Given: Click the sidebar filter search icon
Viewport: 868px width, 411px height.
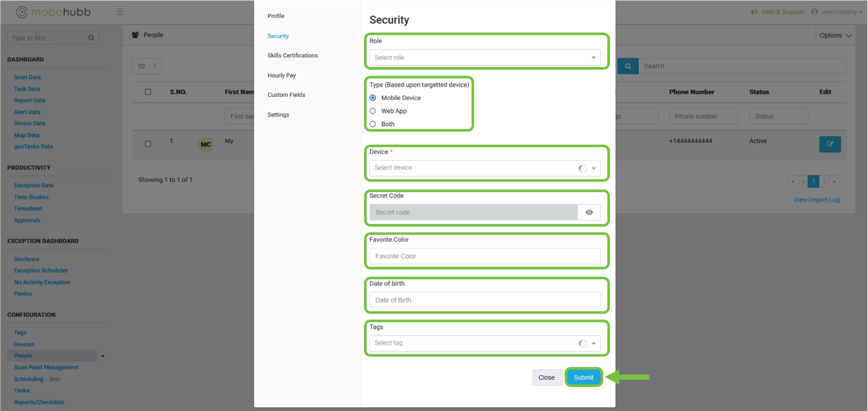Looking at the screenshot, I should (91, 38).
